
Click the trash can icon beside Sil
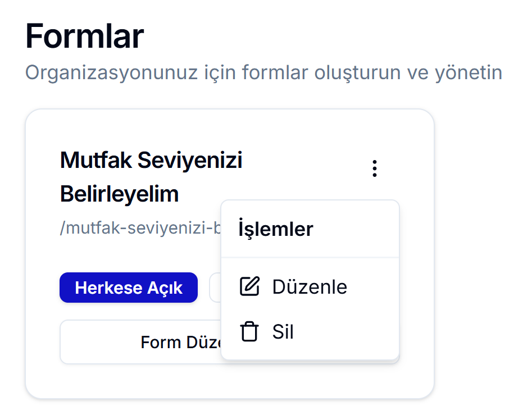coord(249,332)
